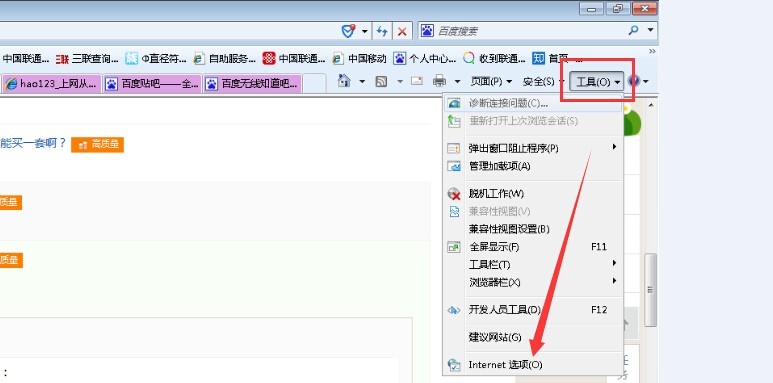Click the 能买一套啊？ question link

(33, 143)
